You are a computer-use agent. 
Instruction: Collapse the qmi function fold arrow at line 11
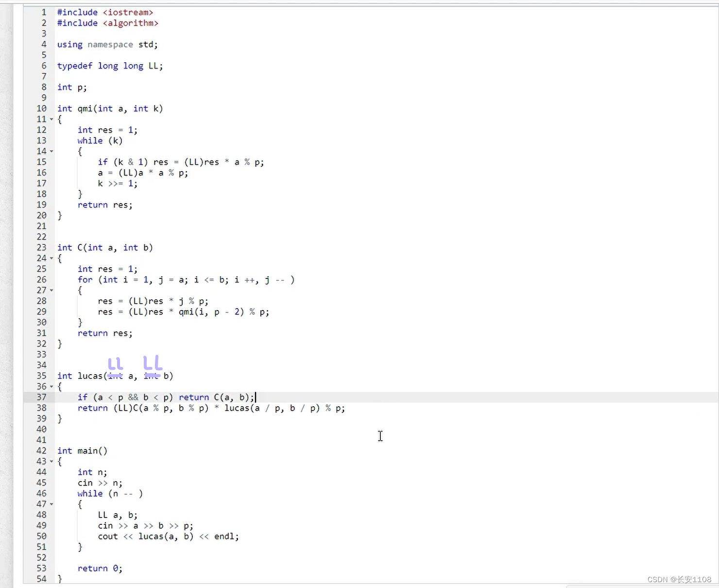tap(51, 120)
